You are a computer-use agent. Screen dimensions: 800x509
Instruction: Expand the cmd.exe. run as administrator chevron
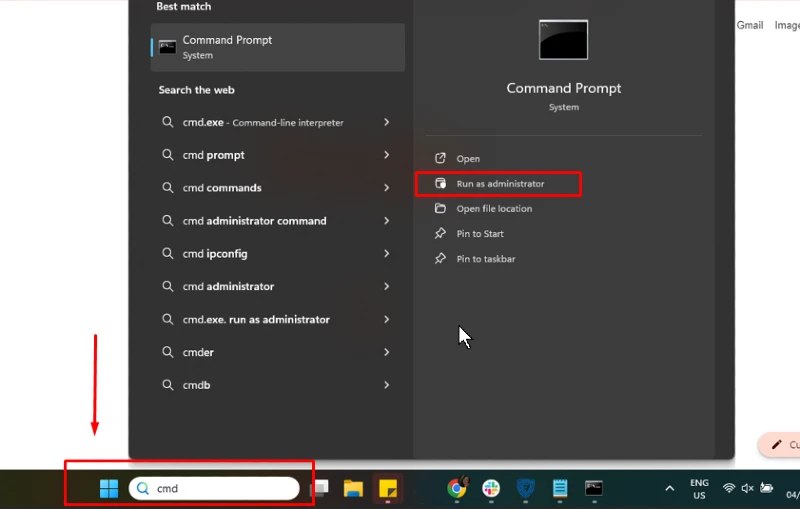click(387, 319)
